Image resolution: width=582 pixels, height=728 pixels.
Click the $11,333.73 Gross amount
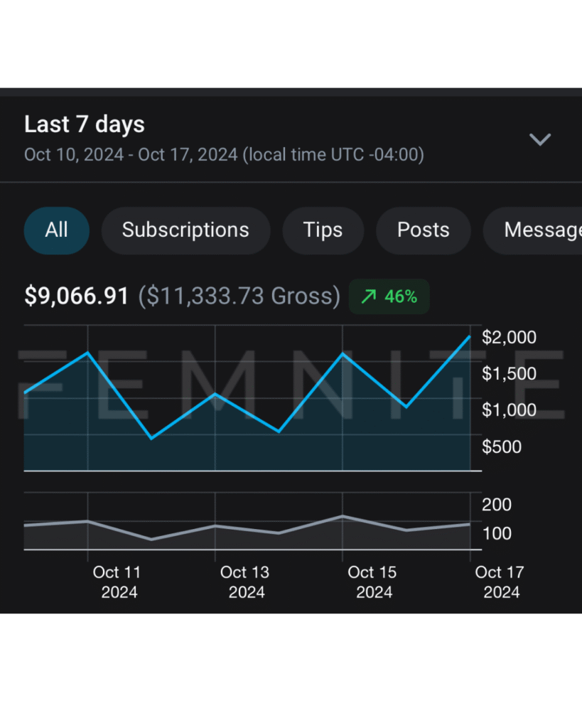point(239,296)
